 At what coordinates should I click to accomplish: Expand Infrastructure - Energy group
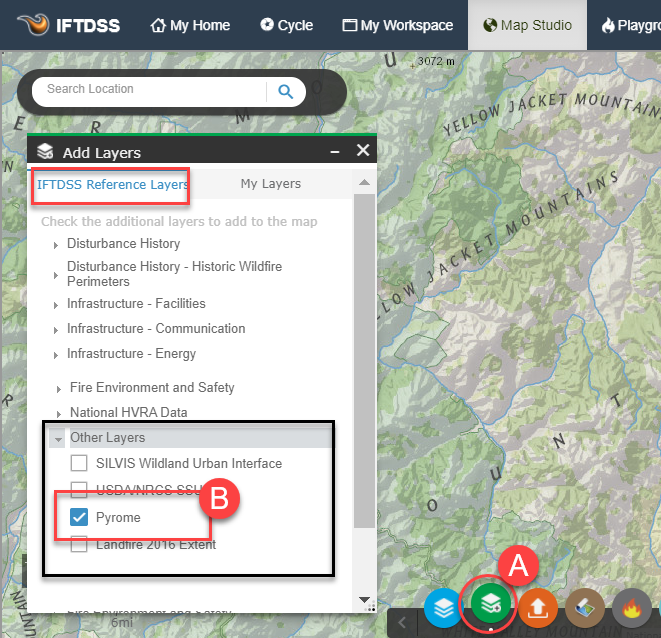point(56,355)
